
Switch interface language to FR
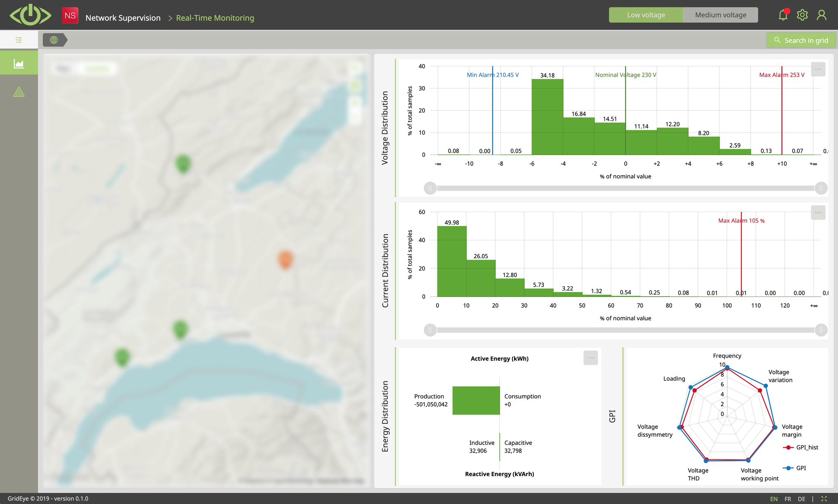(x=788, y=499)
